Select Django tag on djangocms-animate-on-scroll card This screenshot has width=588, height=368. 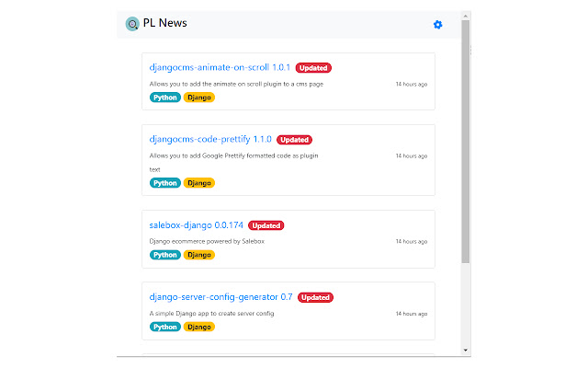[199, 98]
